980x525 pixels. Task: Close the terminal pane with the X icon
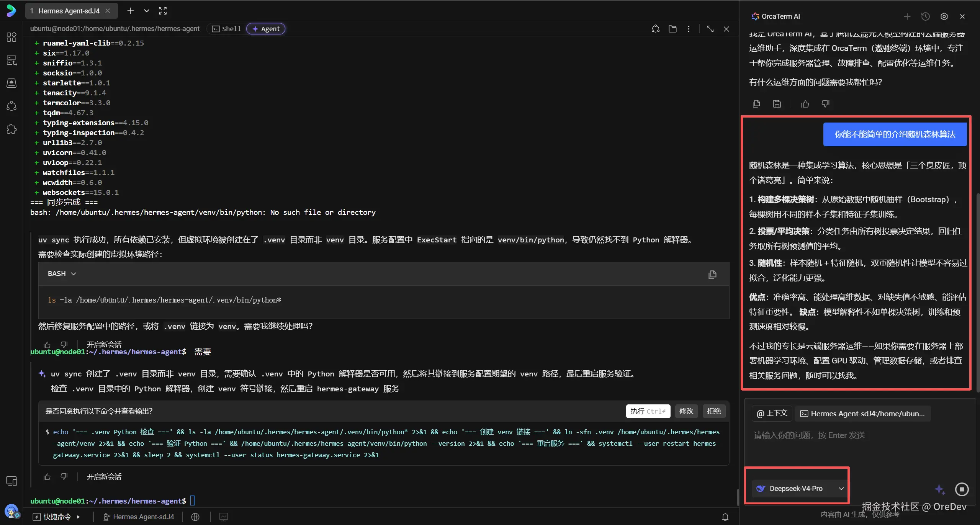click(726, 29)
